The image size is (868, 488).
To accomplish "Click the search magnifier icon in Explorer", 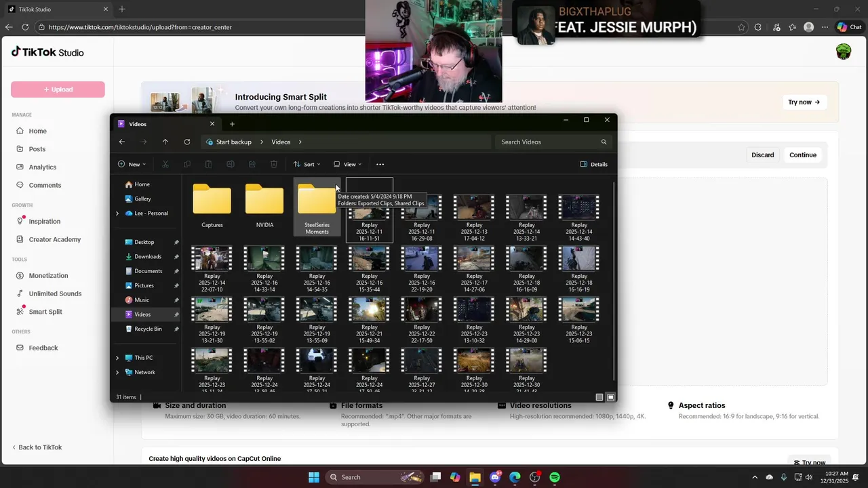I will [604, 142].
